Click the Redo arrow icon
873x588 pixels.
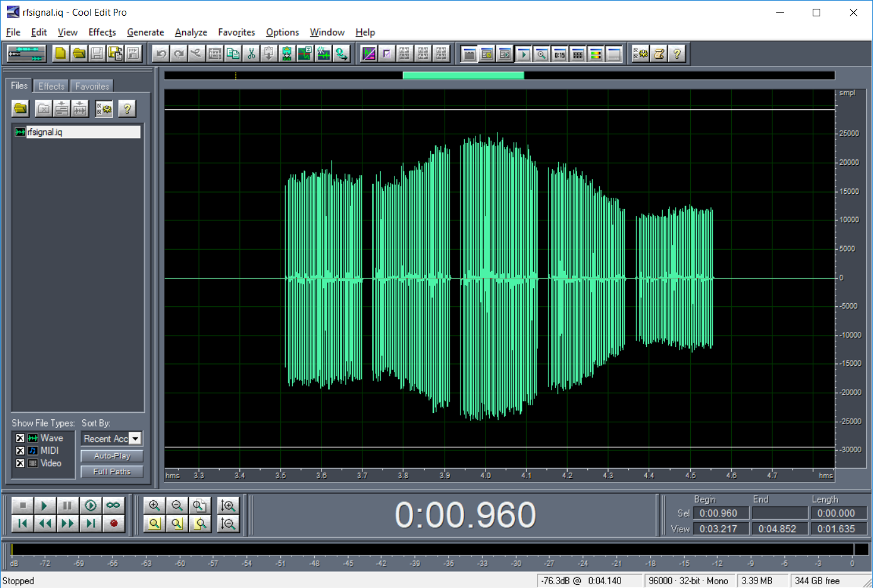(179, 53)
